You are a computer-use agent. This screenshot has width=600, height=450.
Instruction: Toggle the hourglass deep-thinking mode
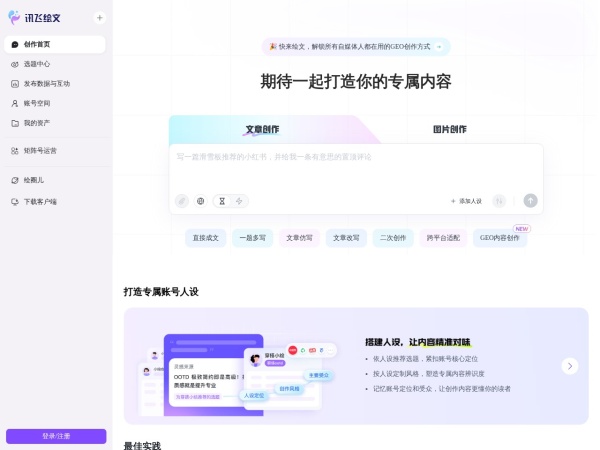222,201
